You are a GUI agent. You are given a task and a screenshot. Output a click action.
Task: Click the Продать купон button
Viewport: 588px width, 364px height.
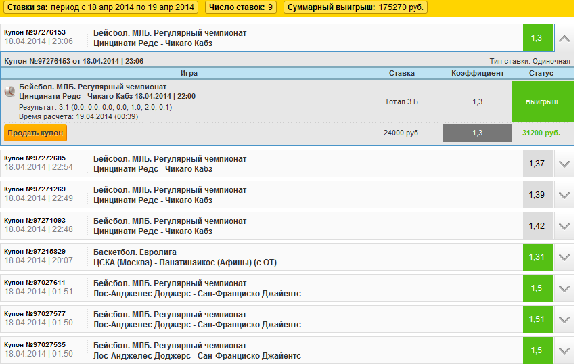coord(35,133)
